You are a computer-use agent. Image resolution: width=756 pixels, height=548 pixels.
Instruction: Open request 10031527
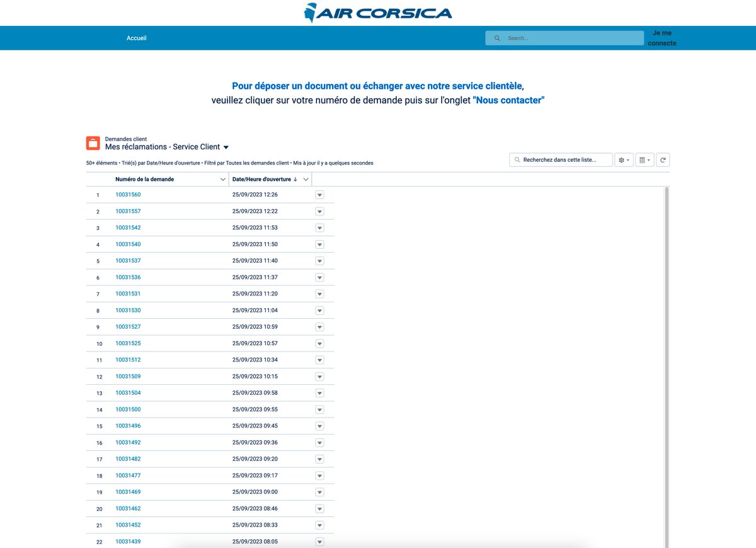click(128, 327)
